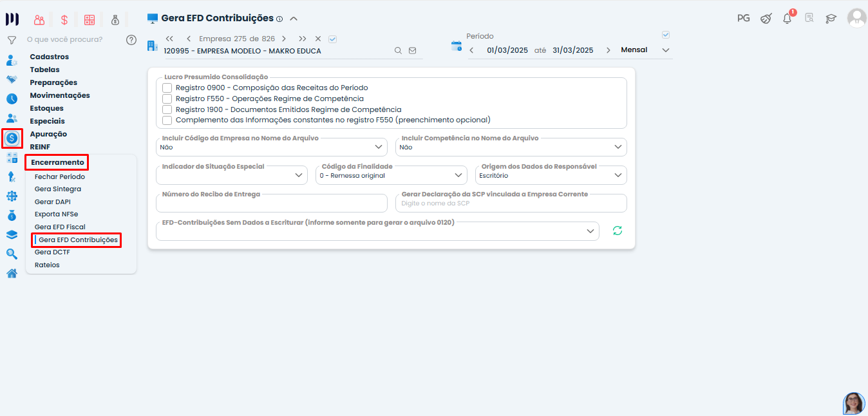Go to the home sidebar icon
Screen dimensions: 868x416
(x=12, y=274)
